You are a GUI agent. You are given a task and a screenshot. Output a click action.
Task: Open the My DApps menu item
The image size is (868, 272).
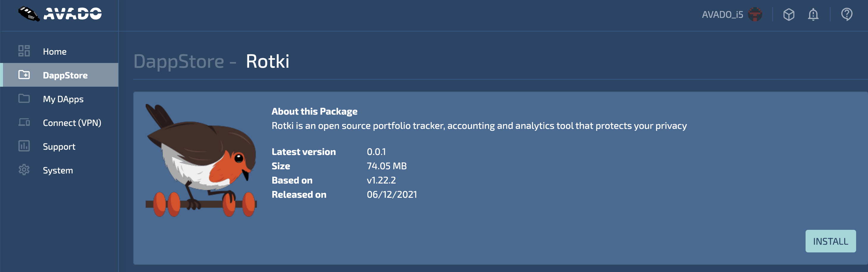point(63,99)
